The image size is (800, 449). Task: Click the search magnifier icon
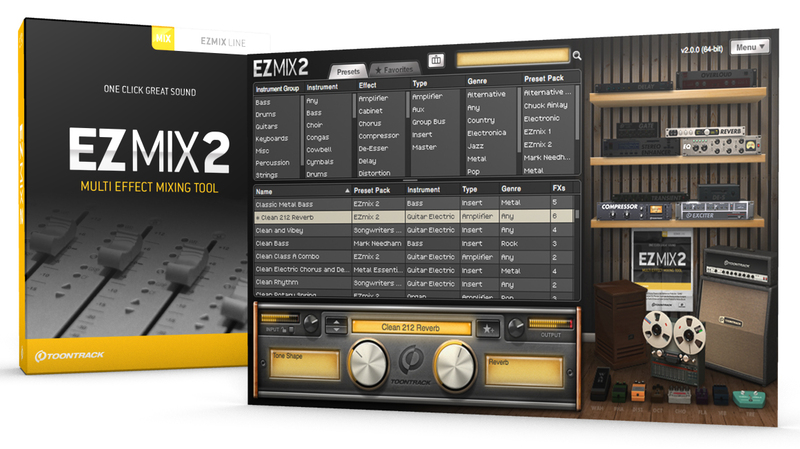tap(577, 56)
